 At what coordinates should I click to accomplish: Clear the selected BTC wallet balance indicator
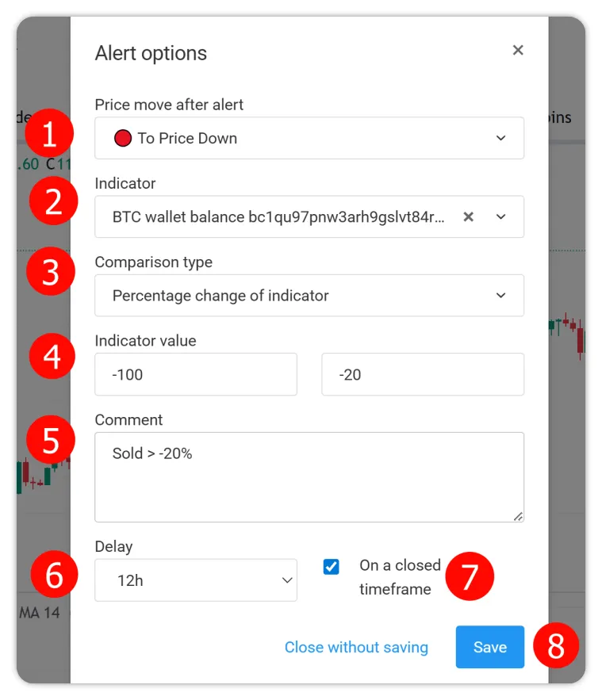(x=469, y=216)
